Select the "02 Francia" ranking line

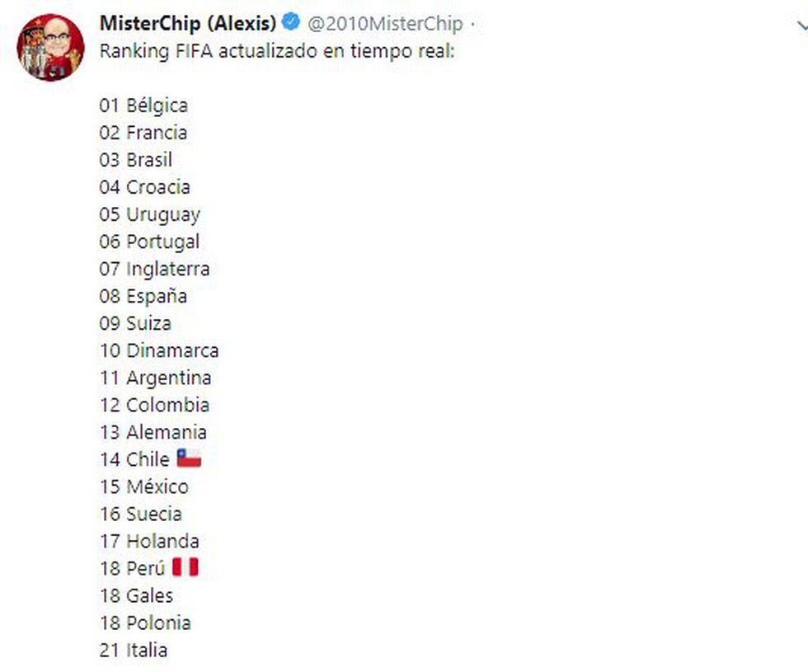click(143, 133)
